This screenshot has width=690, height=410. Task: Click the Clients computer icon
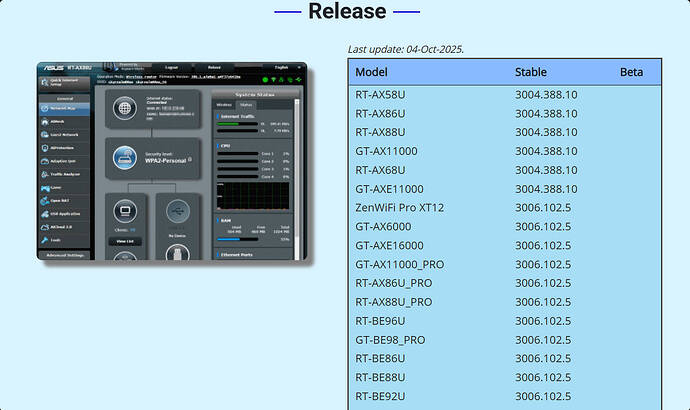(x=124, y=210)
